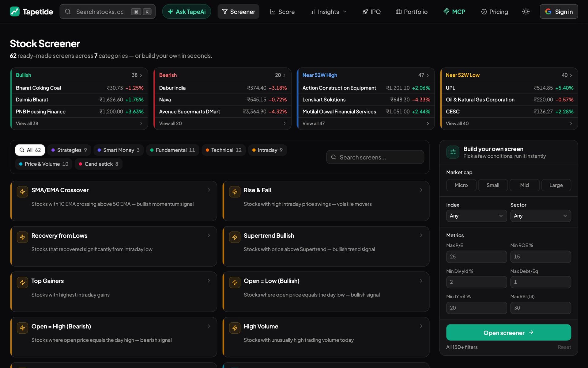Toggle the light/dark theme sun icon
The height and width of the screenshot is (368, 588).
[x=526, y=12]
